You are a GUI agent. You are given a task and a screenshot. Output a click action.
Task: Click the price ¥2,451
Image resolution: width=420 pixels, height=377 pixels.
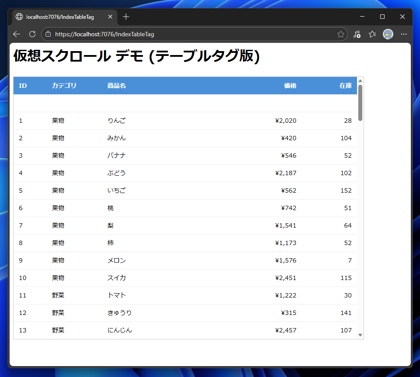click(286, 278)
